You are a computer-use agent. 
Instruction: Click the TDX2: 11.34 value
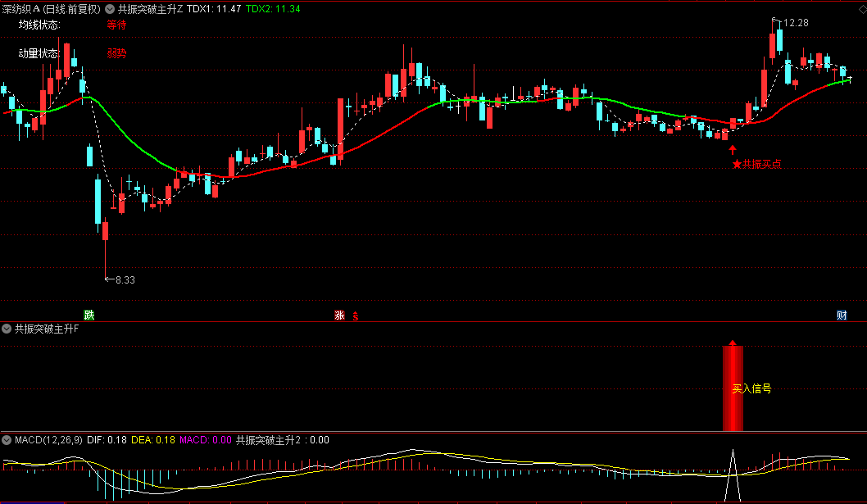click(x=273, y=9)
